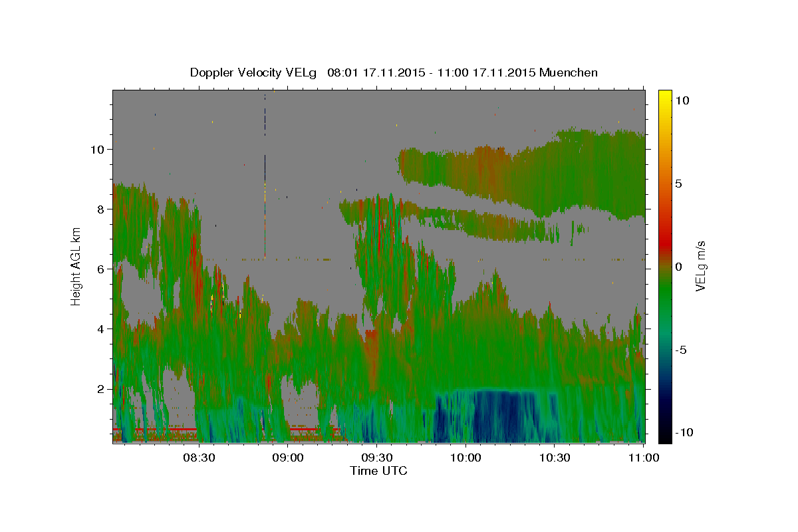Click the "Height AGL km" axis label

[76, 266]
